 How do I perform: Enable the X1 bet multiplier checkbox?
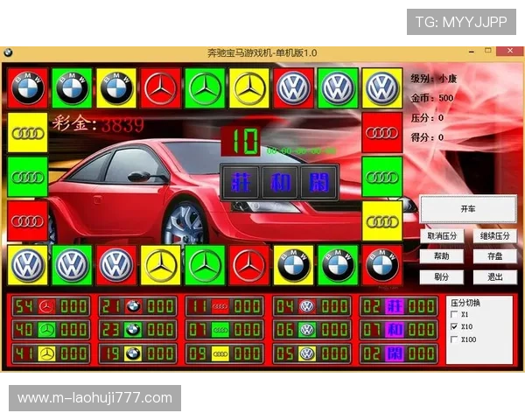pos(453,314)
